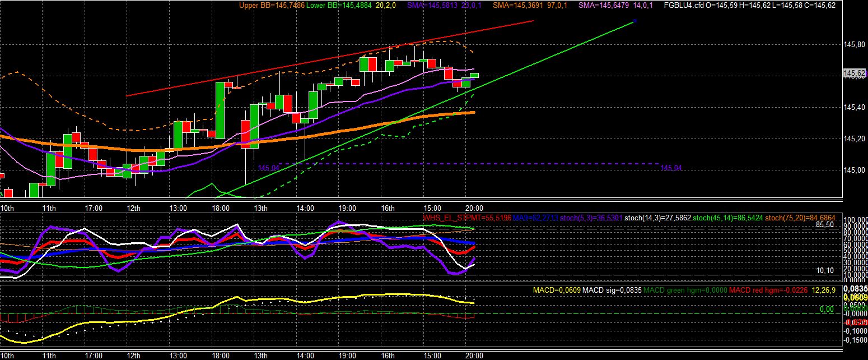
Task: Click the green 0,00 MACD zero label
Action: (x=827, y=309)
